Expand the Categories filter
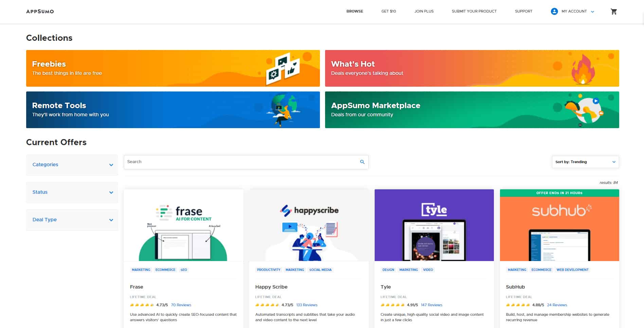The image size is (644, 328). pos(72,165)
